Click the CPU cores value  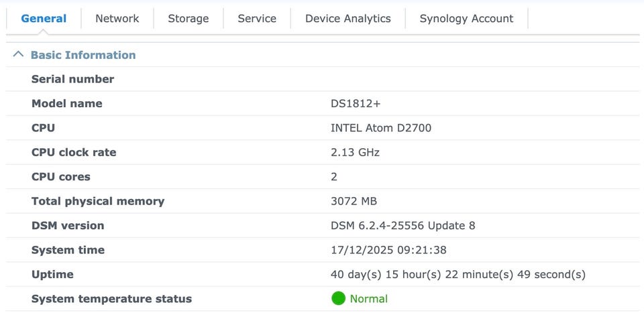334,177
